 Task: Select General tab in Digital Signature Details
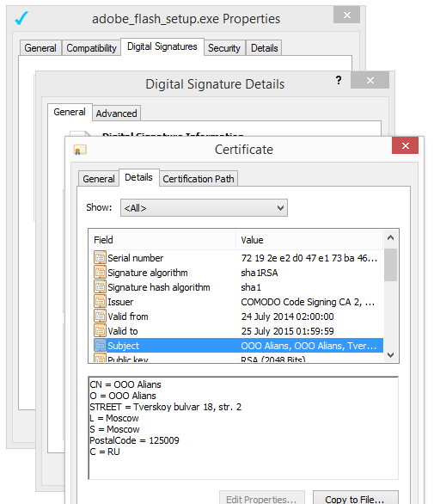pos(70,112)
